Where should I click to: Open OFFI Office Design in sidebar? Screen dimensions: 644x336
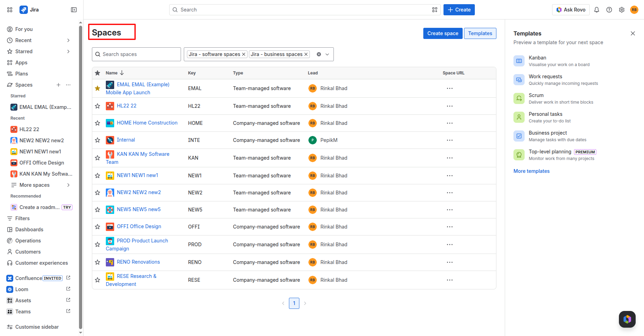pos(41,163)
